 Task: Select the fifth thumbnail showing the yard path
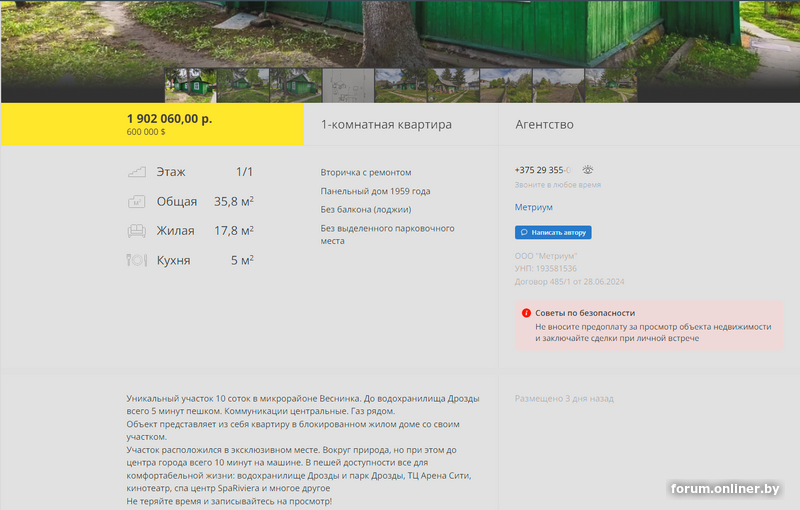pyautogui.click(x=401, y=86)
